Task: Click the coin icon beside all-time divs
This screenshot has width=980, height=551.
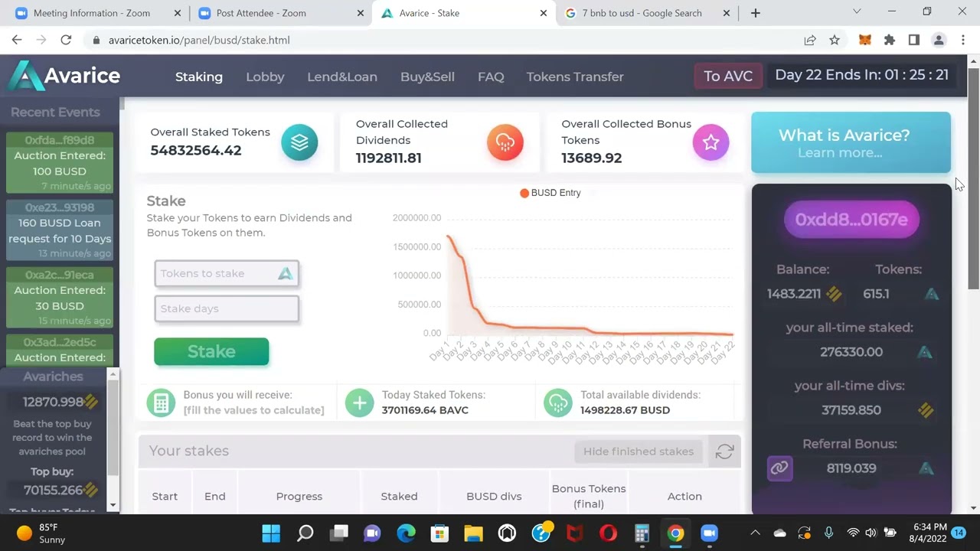Action: (926, 410)
